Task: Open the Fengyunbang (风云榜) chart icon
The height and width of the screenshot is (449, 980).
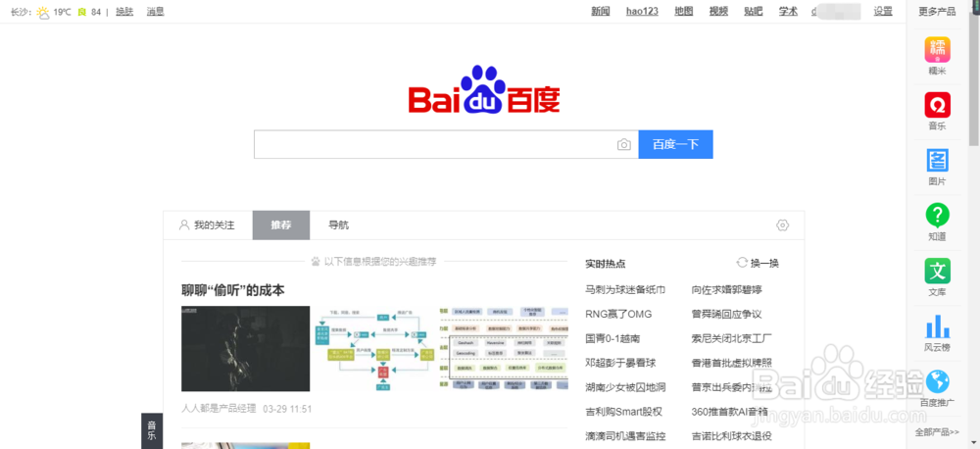Action: click(937, 325)
